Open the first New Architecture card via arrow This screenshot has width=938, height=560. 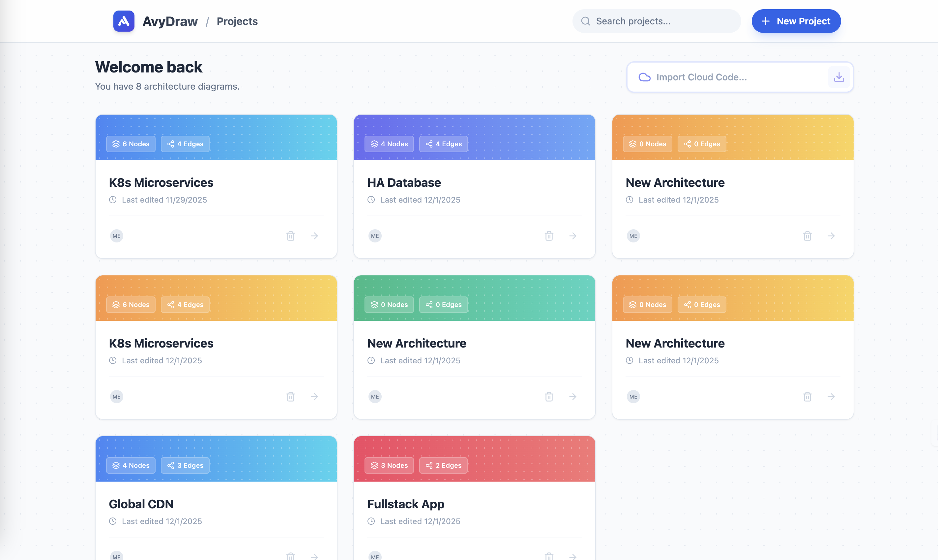(832, 236)
